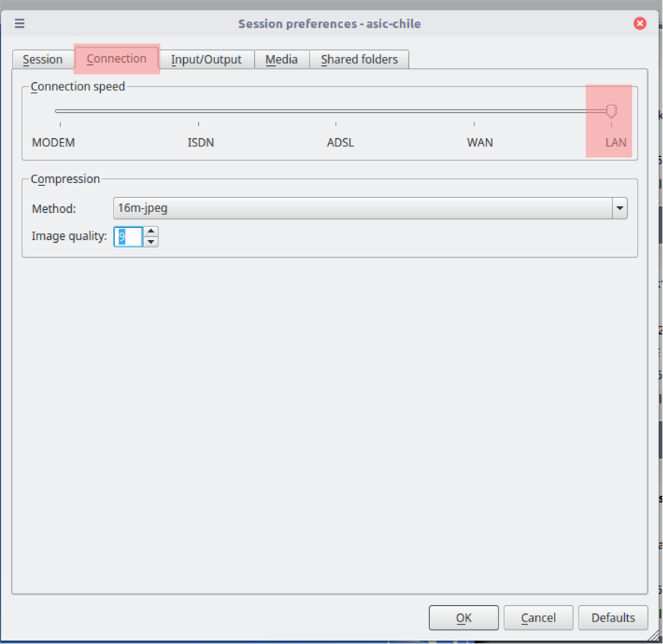This screenshot has height=644, width=663.
Task: Switch to the Connection tab
Action: [117, 58]
